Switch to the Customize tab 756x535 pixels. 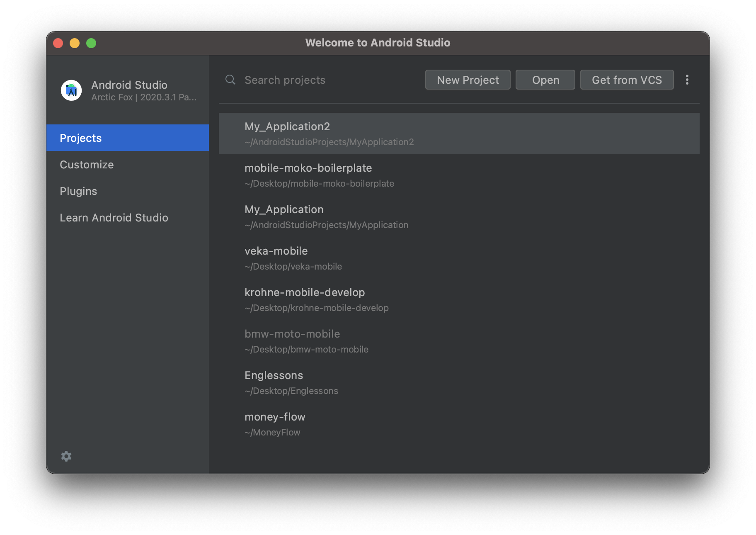128,164
